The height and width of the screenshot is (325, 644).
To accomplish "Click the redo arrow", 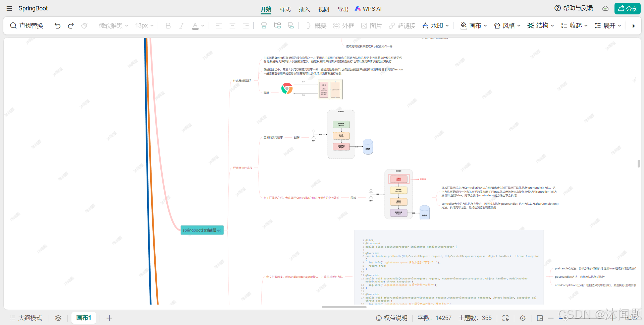I will pos(71,25).
